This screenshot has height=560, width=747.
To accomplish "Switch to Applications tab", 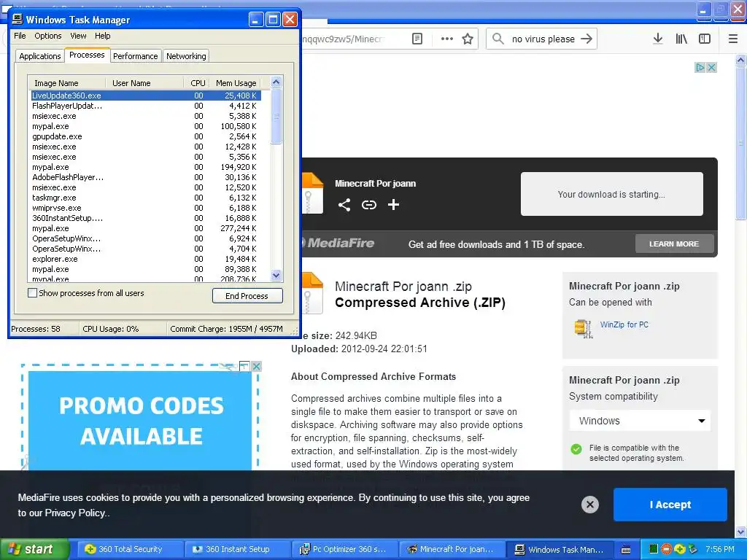I will point(40,55).
